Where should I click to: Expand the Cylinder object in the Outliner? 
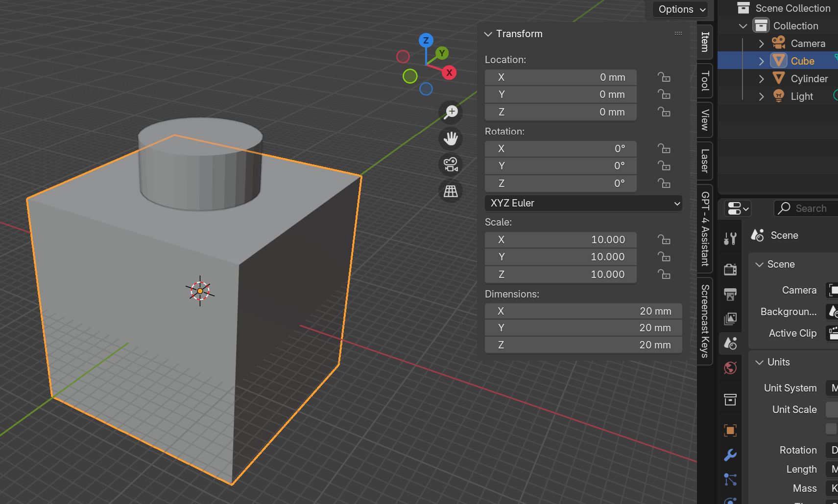click(761, 78)
